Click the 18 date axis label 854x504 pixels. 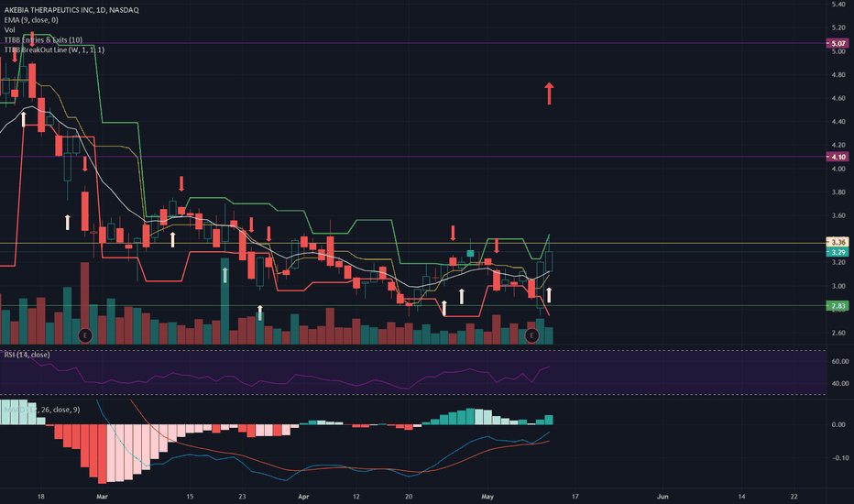pos(41,497)
